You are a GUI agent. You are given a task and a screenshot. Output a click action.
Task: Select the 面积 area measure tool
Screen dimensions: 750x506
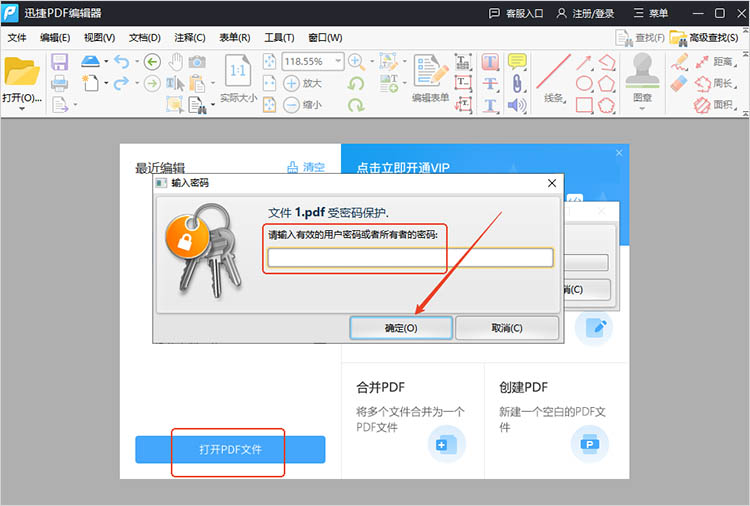tap(716, 105)
